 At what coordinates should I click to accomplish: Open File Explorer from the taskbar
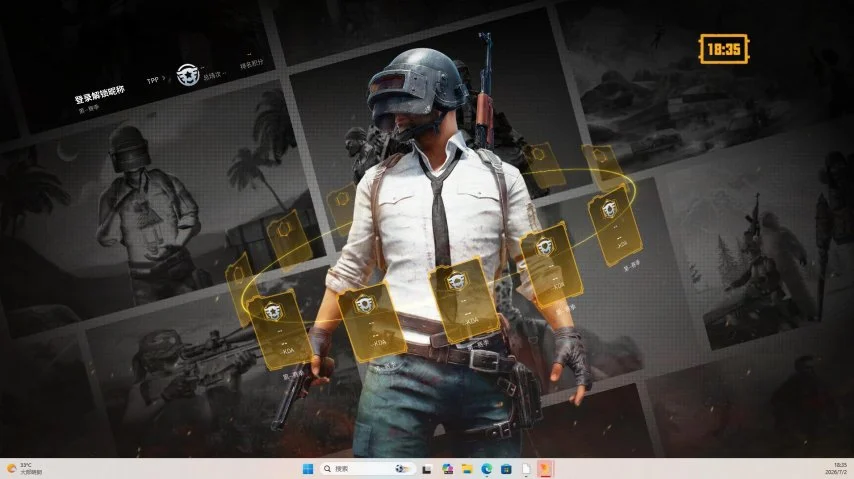point(467,469)
